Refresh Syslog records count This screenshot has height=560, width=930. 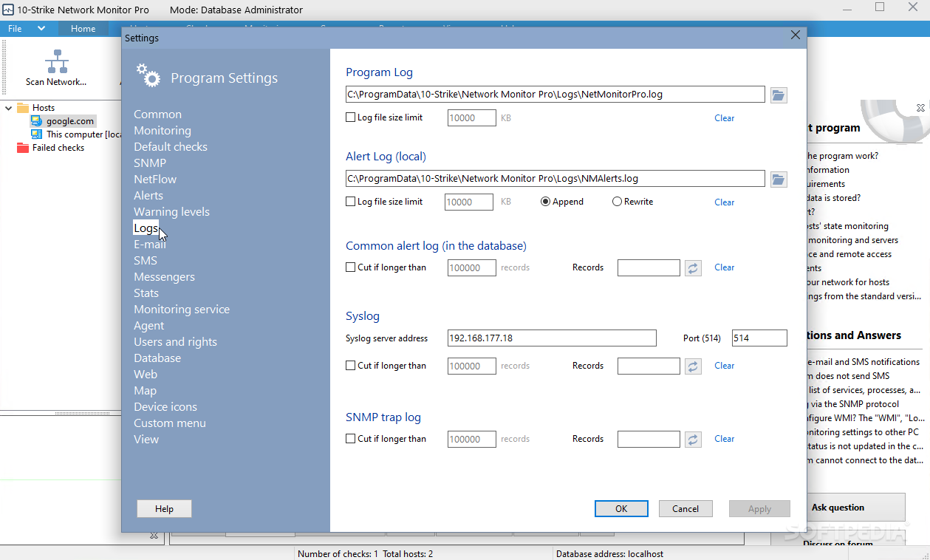click(693, 366)
